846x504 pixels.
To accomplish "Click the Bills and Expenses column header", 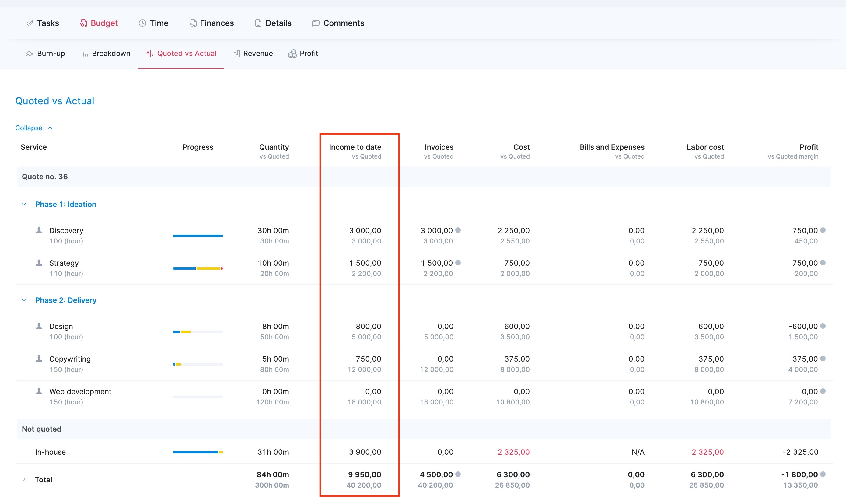I will (612, 147).
